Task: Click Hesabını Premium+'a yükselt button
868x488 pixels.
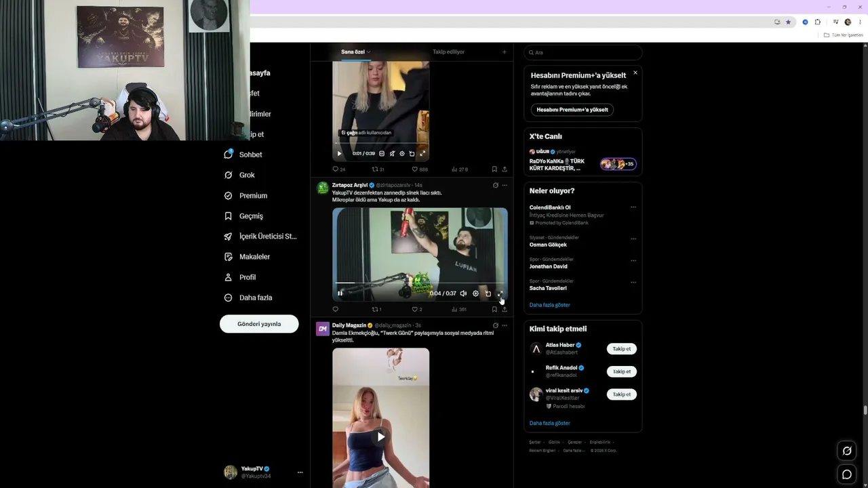Action: coord(572,110)
